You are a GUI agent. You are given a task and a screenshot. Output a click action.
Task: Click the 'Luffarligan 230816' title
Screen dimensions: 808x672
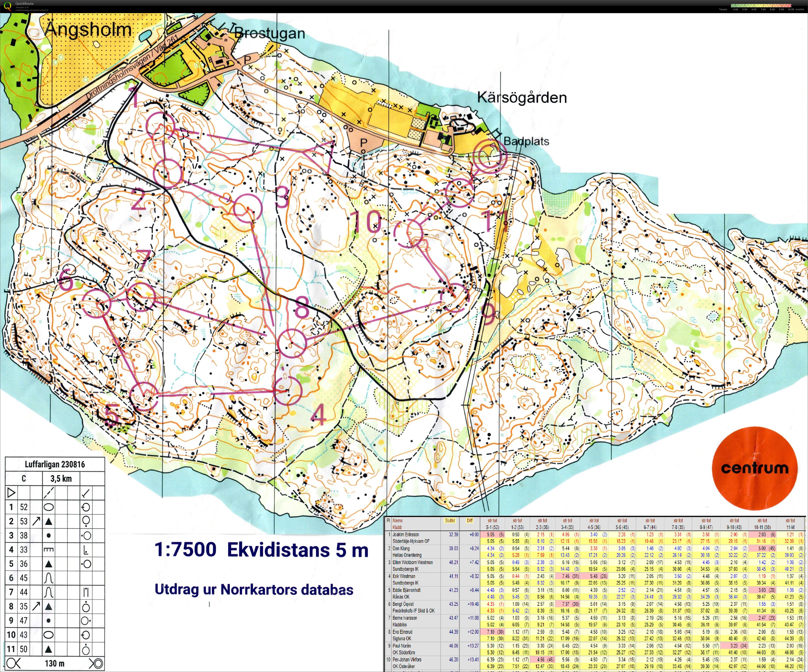click(55, 464)
